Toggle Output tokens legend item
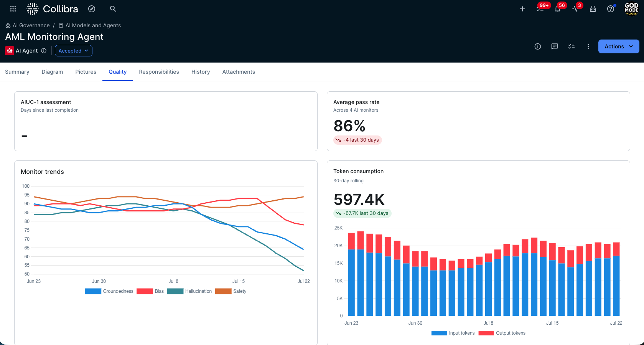Image resolution: width=644 pixels, height=345 pixels. tap(502, 333)
